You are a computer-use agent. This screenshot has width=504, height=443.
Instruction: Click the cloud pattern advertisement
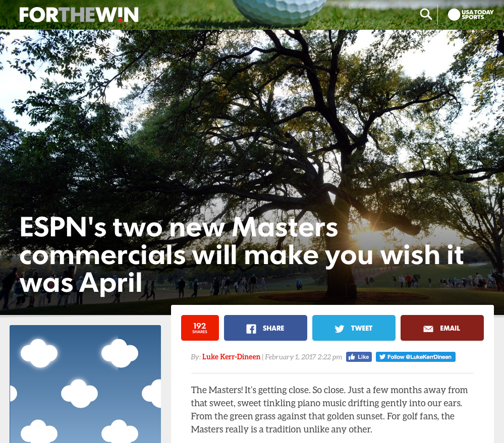click(x=85, y=384)
